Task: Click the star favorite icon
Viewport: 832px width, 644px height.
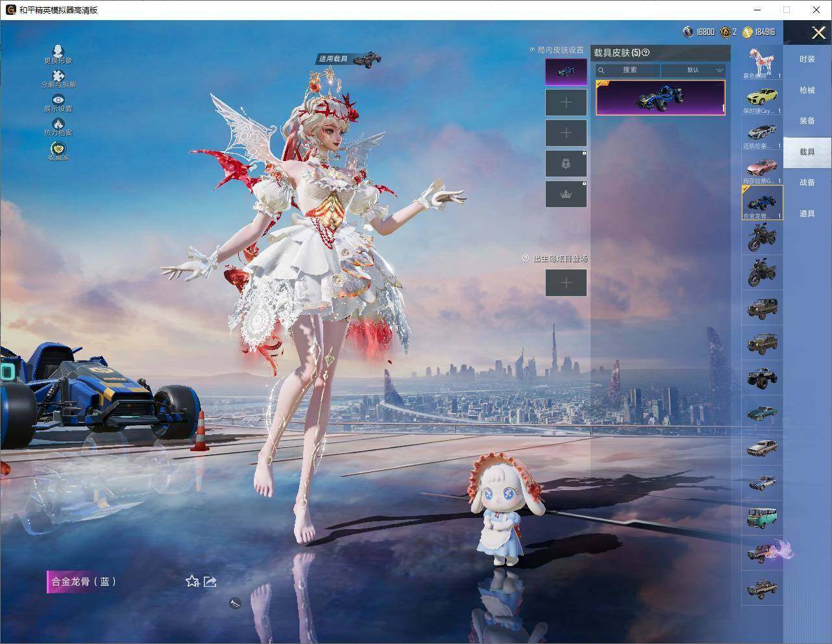Action: (x=192, y=581)
